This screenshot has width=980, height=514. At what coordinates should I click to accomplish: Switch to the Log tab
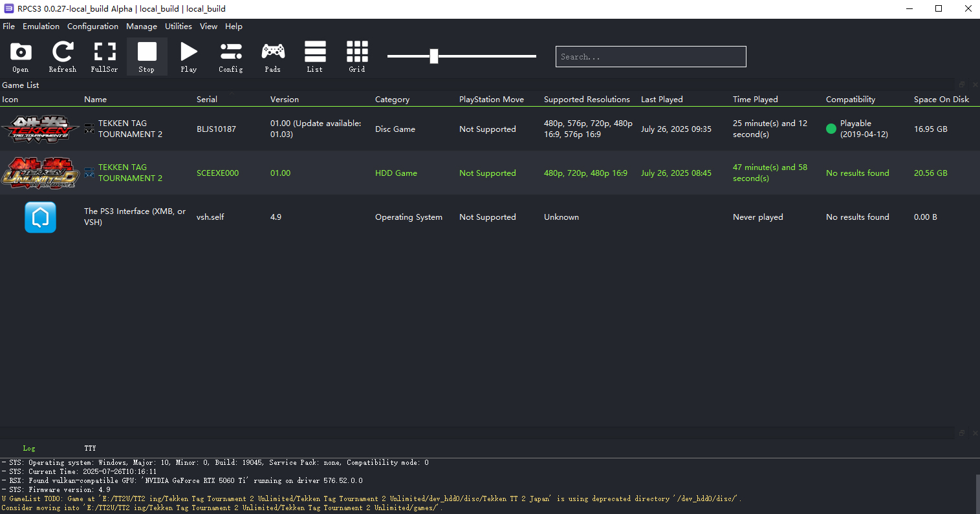29,448
